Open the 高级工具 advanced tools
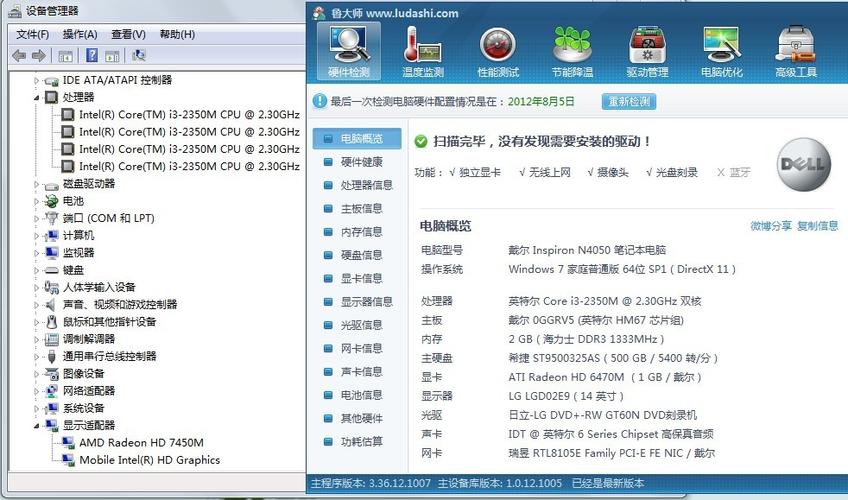The image size is (848, 500). (796, 51)
